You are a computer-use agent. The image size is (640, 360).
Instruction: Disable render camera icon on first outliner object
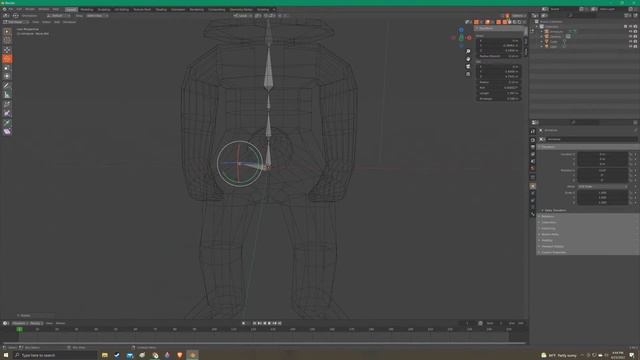click(635, 31)
